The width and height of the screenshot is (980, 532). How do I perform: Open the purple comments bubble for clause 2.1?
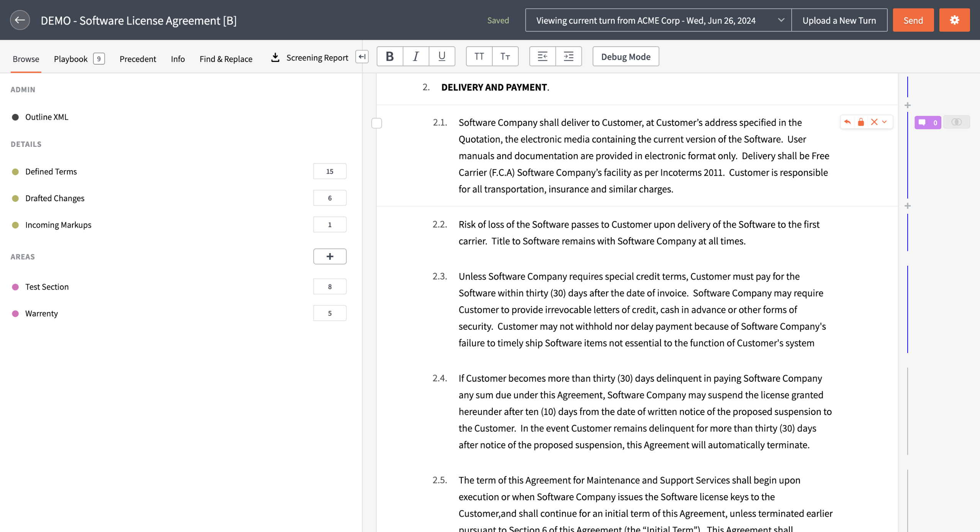tap(927, 122)
